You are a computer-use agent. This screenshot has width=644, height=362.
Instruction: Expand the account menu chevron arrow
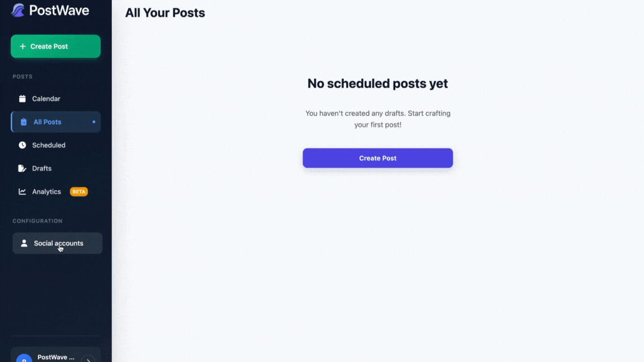pyautogui.click(x=88, y=359)
